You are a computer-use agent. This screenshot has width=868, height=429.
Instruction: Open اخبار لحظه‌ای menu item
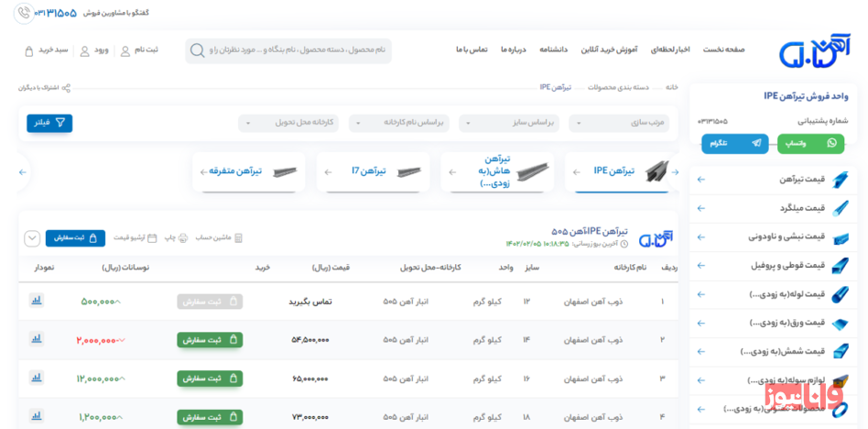[x=670, y=49]
